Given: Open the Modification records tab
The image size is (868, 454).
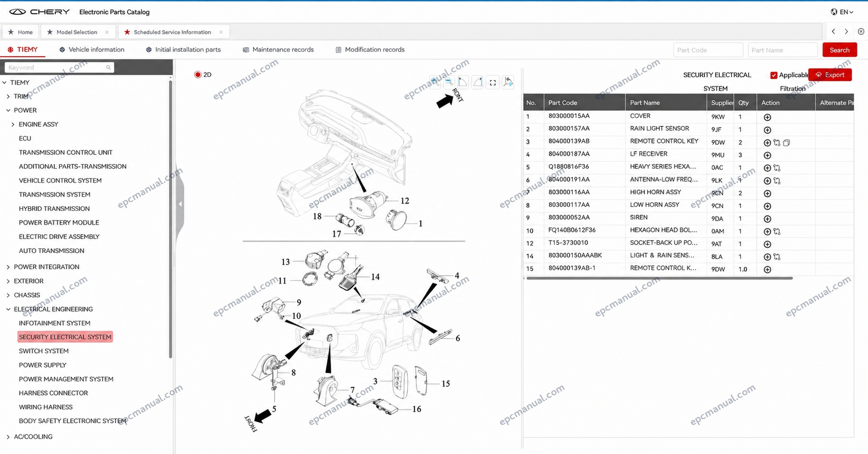Looking at the screenshot, I should (370, 50).
